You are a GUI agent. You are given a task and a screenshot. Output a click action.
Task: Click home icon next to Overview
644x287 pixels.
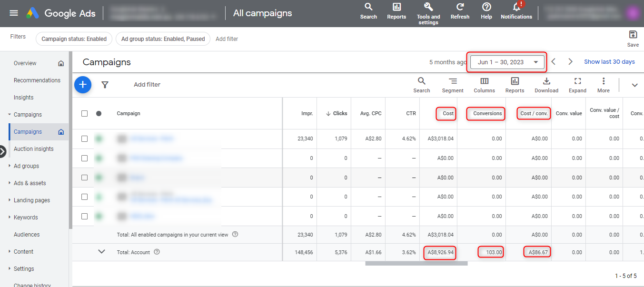[60, 63]
